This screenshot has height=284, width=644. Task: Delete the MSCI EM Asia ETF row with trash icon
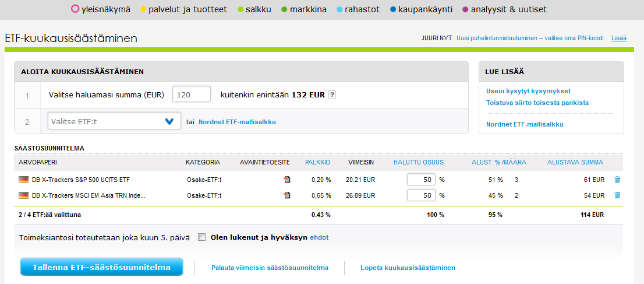pos(617,195)
